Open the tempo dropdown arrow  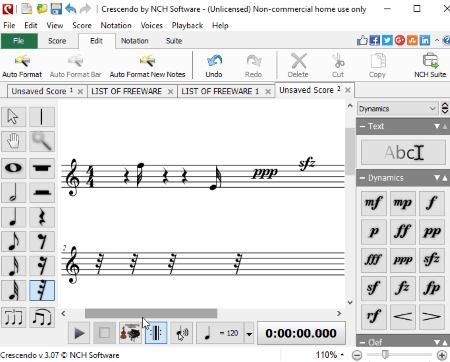[x=249, y=334]
